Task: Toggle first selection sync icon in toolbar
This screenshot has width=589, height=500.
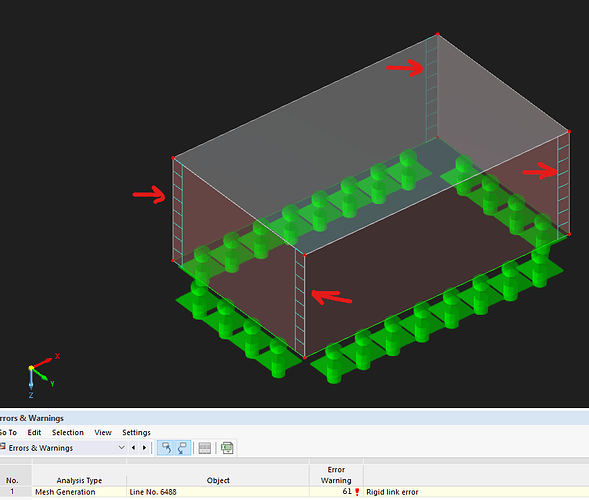Action: click(166, 448)
